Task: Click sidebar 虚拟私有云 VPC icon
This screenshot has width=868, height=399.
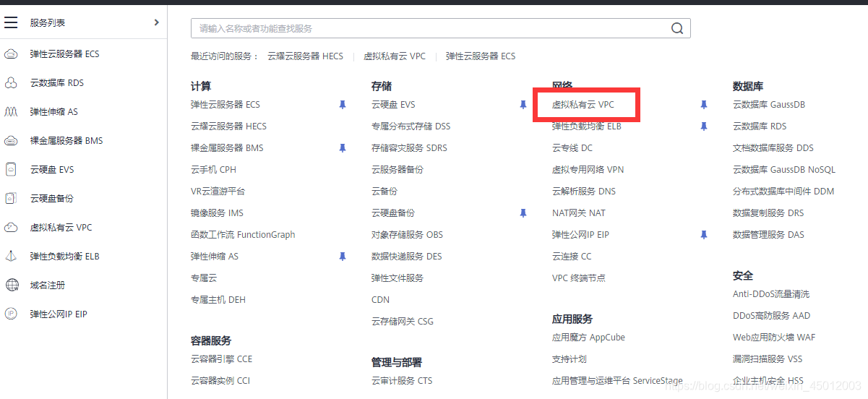Action: 11,228
